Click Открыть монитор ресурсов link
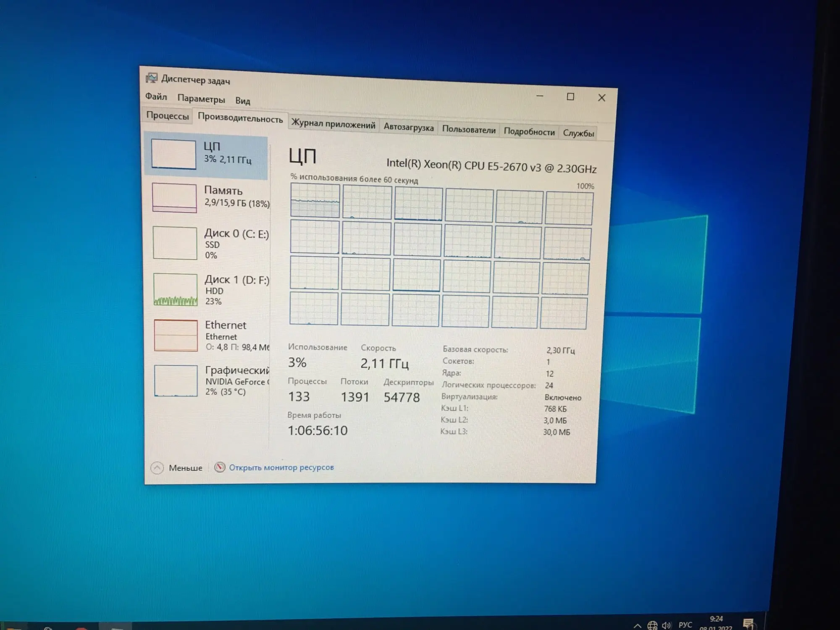The height and width of the screenshot is (630, 840). [281, 467]
